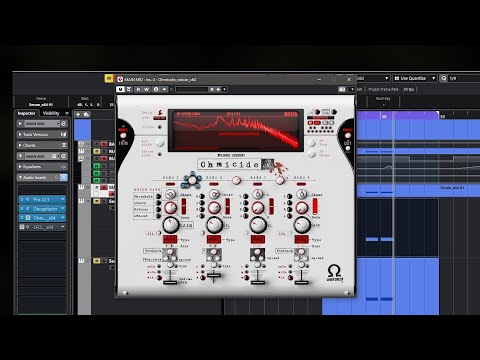
Task: Click the Band 3/4 crossover frequency knob
Action: click(x=280, y=180)
